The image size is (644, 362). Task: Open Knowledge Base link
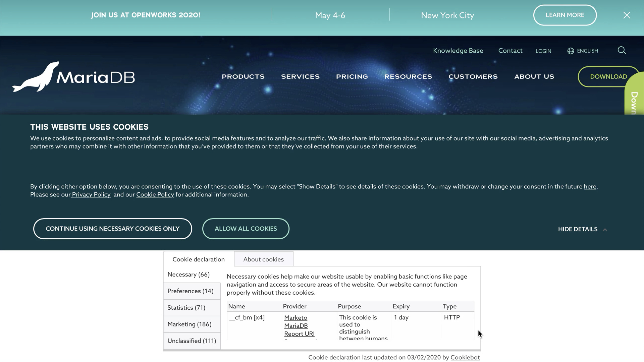tap(458, 51)
